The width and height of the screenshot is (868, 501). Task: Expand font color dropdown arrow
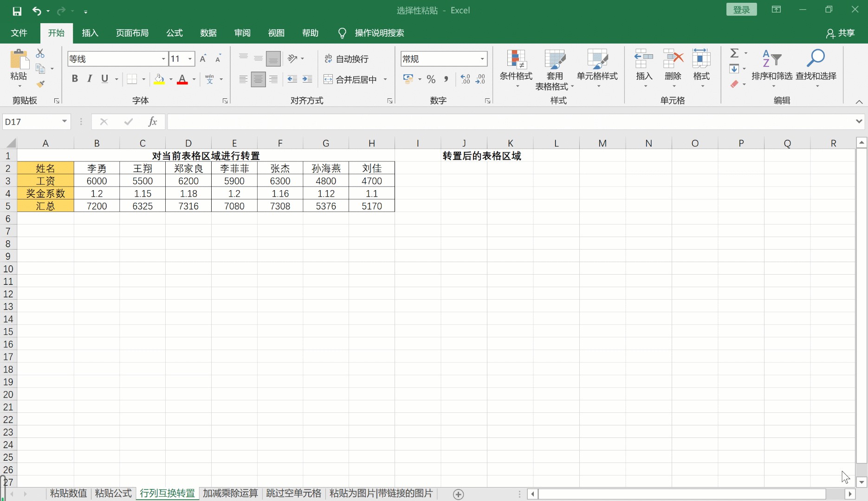click(194, 79)
